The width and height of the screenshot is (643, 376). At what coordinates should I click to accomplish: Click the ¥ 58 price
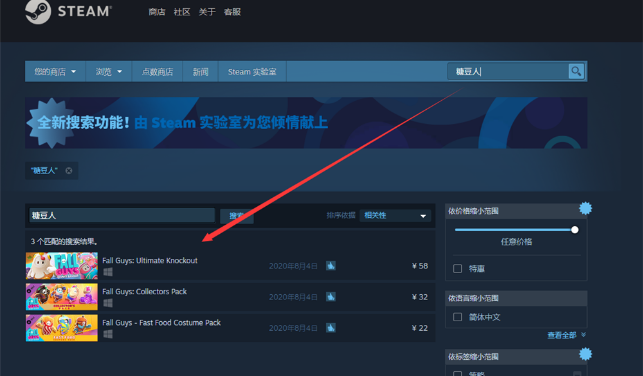pyautogui.click(x=420, y=266)
